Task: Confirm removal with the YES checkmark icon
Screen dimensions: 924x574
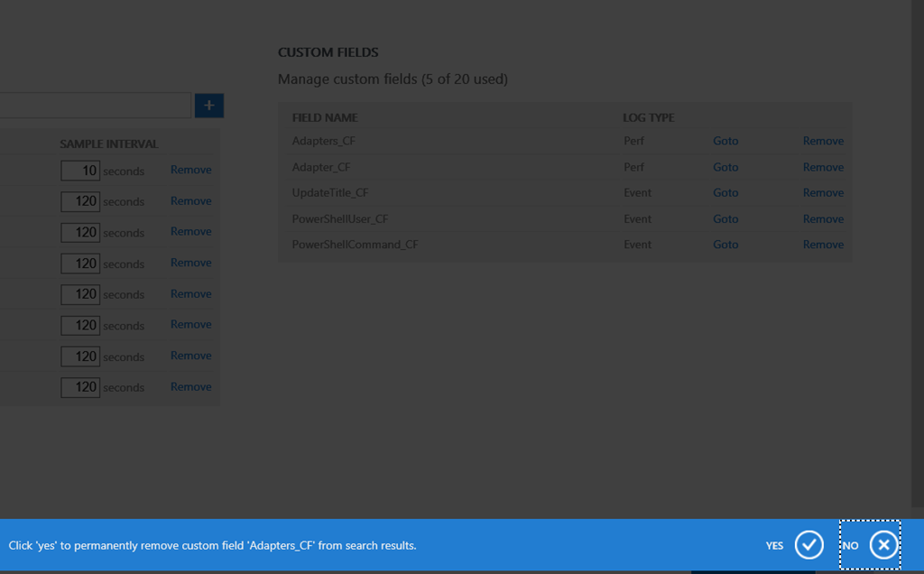Action: point(808,545)
